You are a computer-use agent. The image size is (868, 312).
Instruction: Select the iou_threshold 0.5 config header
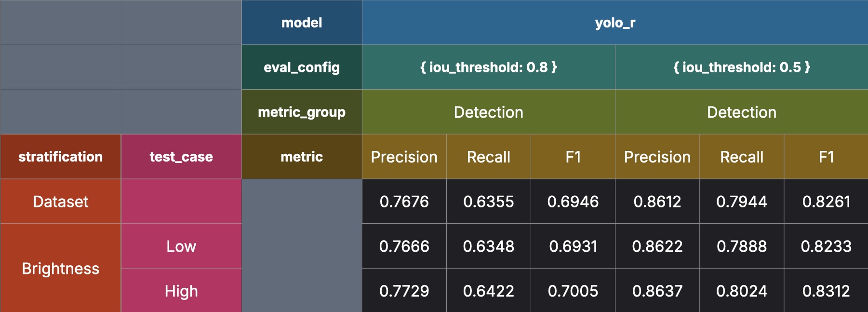(741, 67)
